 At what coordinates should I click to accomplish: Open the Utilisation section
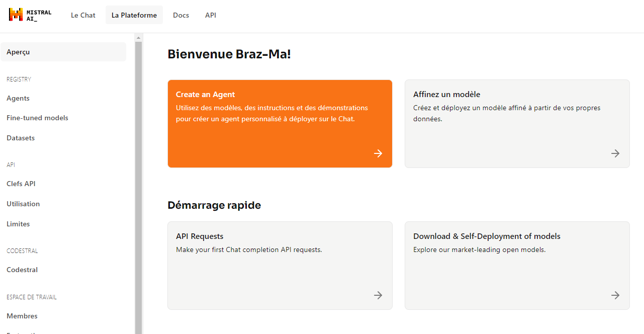pos(23,204)
